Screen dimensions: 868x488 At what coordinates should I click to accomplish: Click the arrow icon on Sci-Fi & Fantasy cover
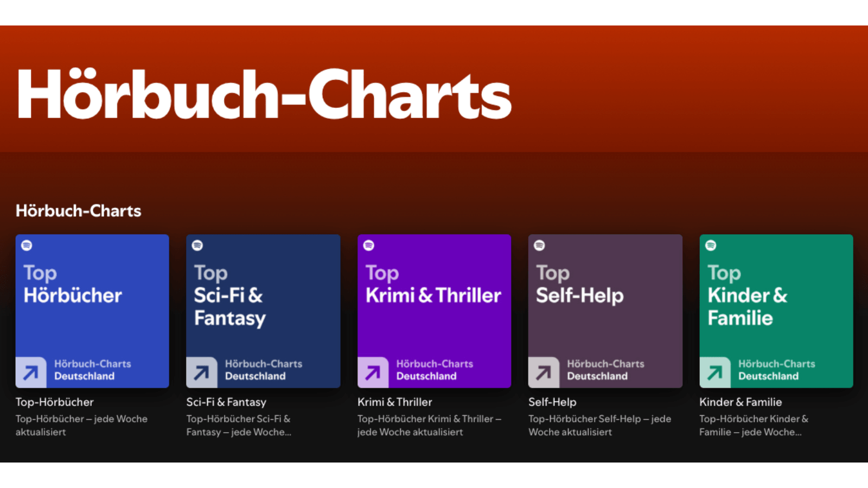[x=202, y=372]
